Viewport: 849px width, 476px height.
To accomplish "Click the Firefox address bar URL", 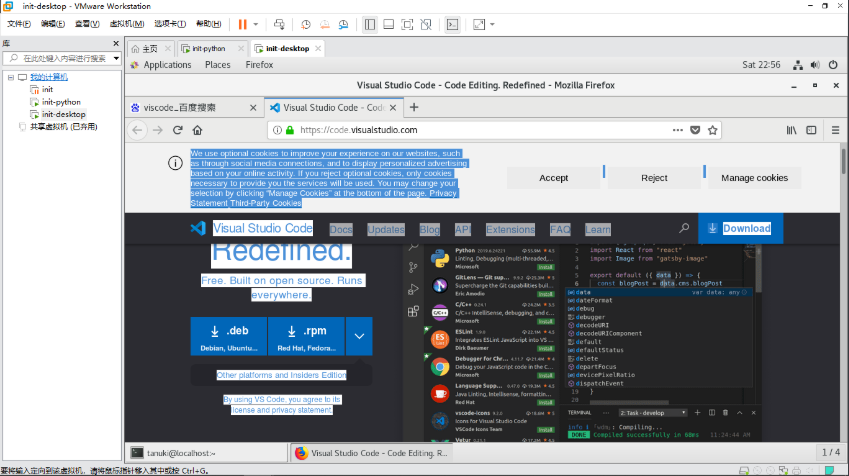I will tap(358, 130).
